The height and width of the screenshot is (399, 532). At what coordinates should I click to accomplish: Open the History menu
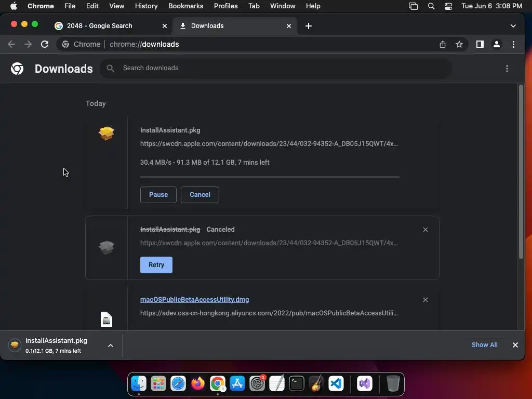pos(146,6)
